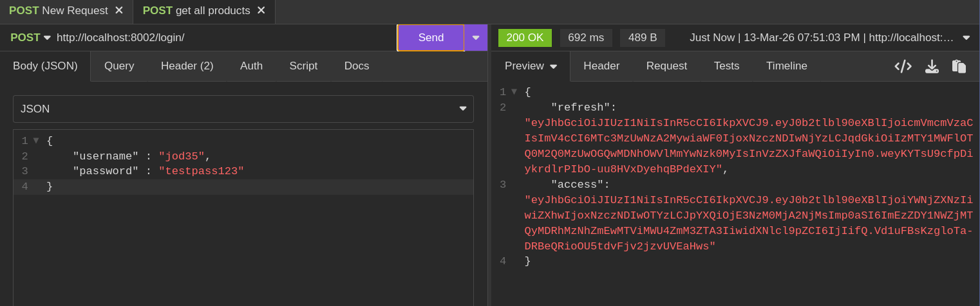Select the response Tests tab
Viewport: 980px width, 306px height.
[x=726, y=66]
